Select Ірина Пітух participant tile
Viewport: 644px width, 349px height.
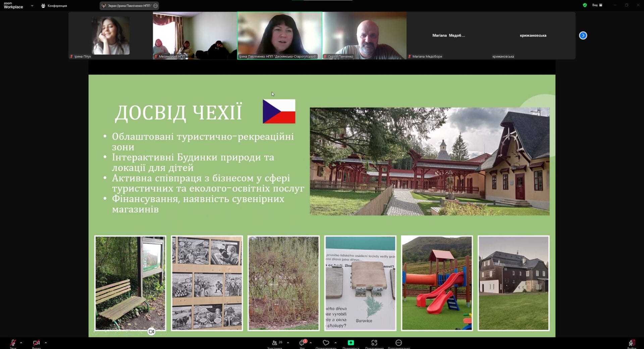[110, 36]
